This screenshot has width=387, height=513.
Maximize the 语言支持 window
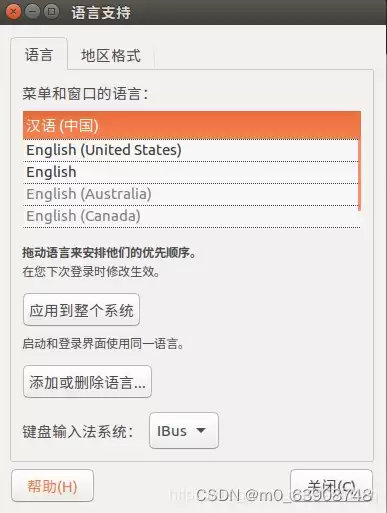tap(51, 12)
